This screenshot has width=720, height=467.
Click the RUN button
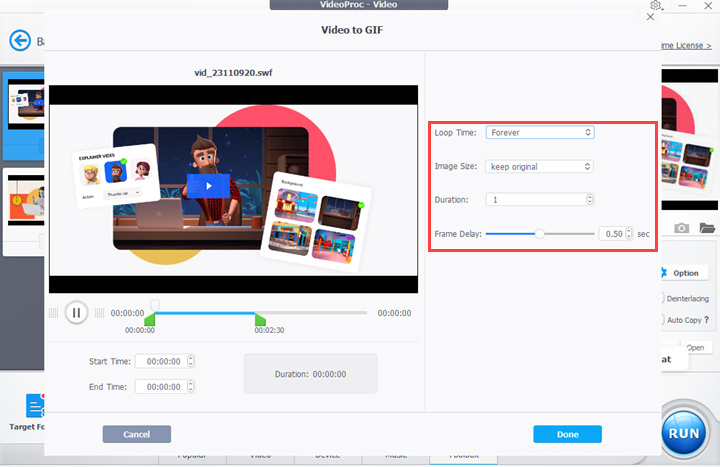click(x=684, y=433)
